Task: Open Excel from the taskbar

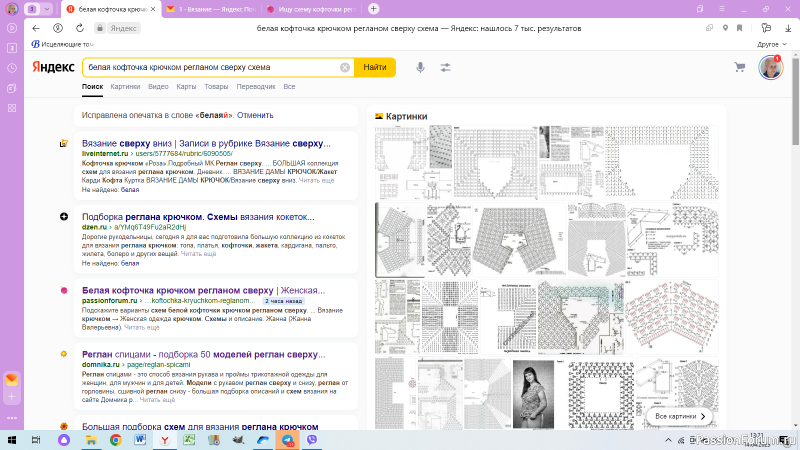Action: (189, 440)
